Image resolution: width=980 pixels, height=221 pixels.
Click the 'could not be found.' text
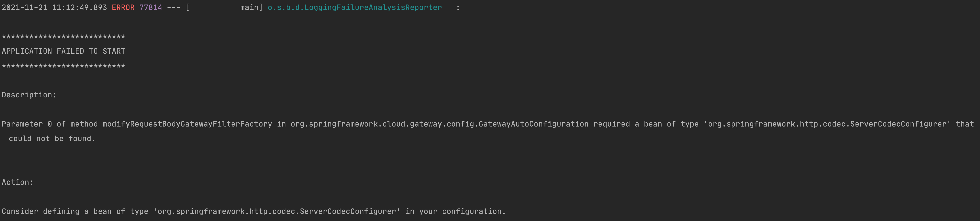tap(52, 139)
